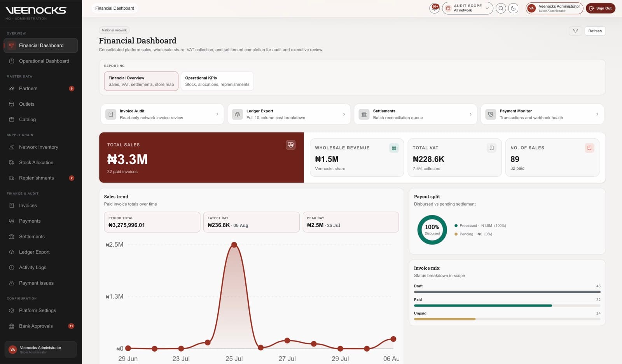This screenshot has width=622, height=364.
Task: Click the Draft invoice mix progress bar
Action: (x=507, y=292)
